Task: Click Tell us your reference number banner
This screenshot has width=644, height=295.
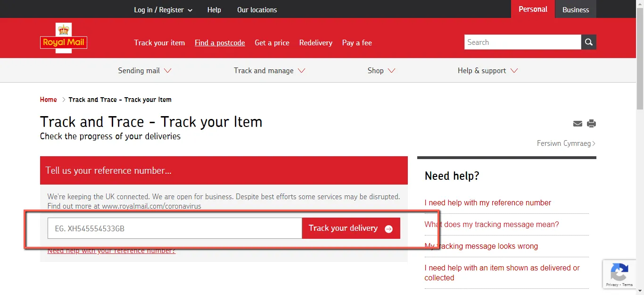Action: click(x=224, y=170)
